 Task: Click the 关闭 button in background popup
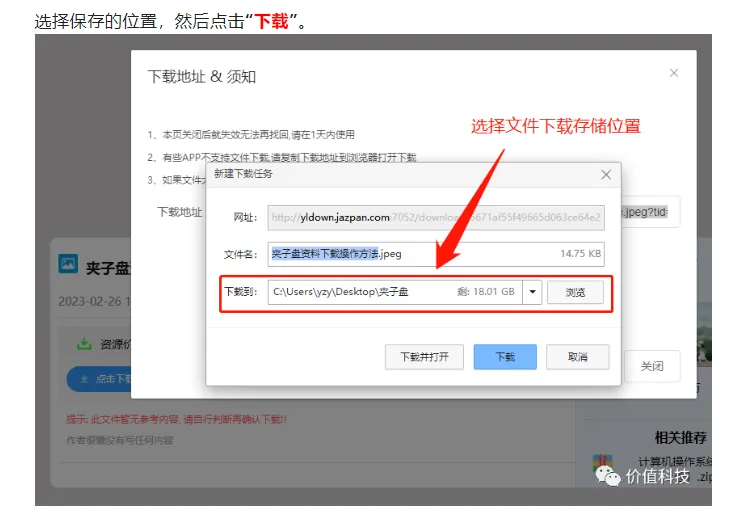(652, 366)
